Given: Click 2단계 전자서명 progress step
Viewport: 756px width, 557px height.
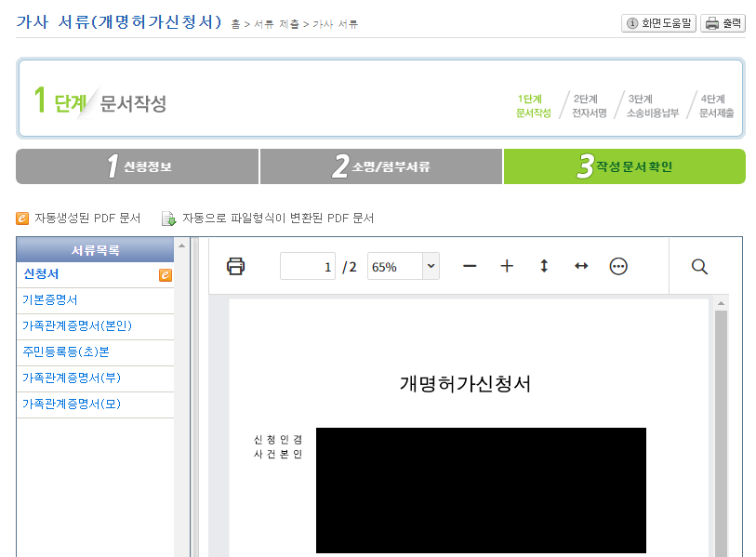Looking at the screenshot, I should [589, 106].
